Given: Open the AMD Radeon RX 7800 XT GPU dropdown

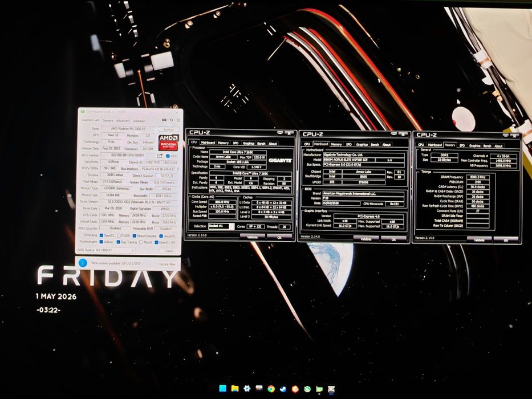Looking at the screenshot, I should [x=106, y=250].
